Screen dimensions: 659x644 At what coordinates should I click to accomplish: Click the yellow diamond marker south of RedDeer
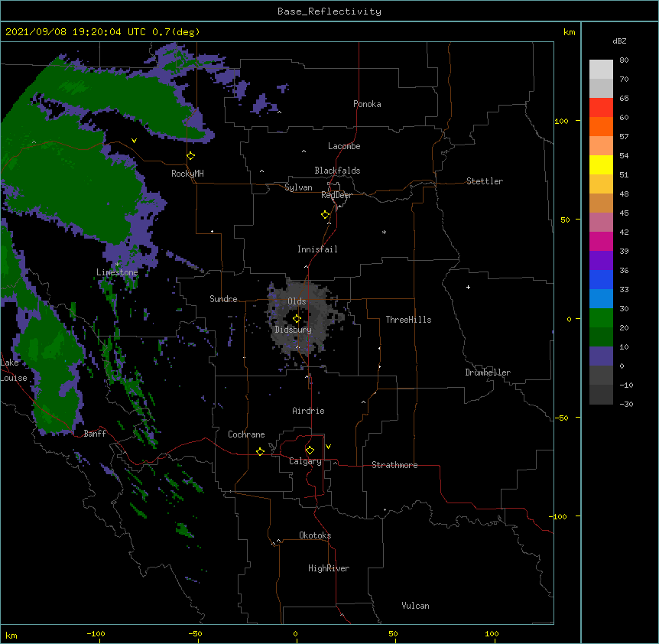coord(325,215)
